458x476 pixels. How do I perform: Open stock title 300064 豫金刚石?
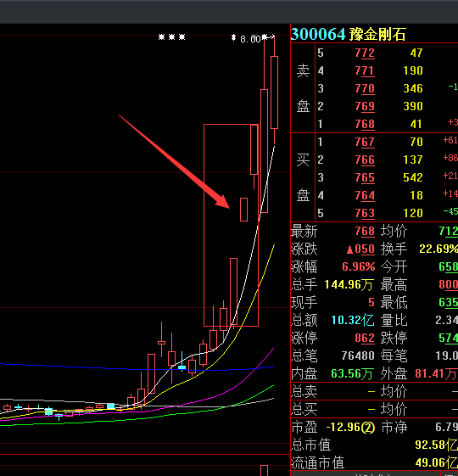(x=348, y=34)
